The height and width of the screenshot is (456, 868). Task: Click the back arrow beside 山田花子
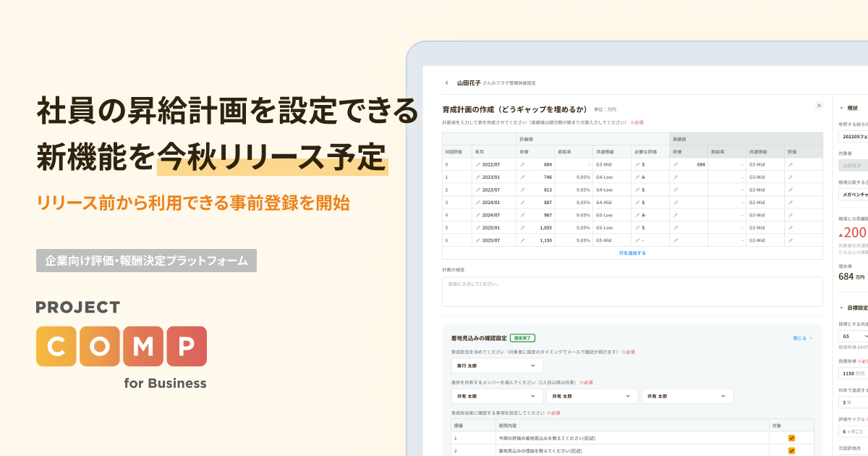(x=447, y=83)
